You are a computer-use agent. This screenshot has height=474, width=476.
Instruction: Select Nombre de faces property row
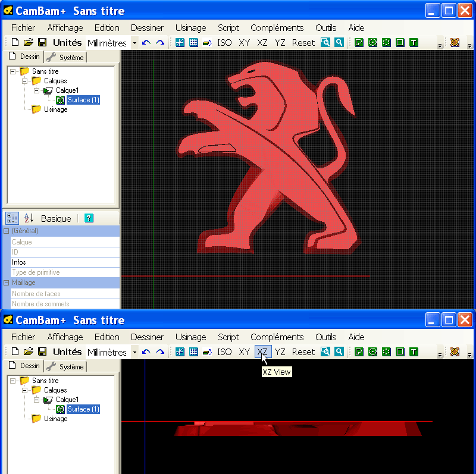[x=65, y=294]
